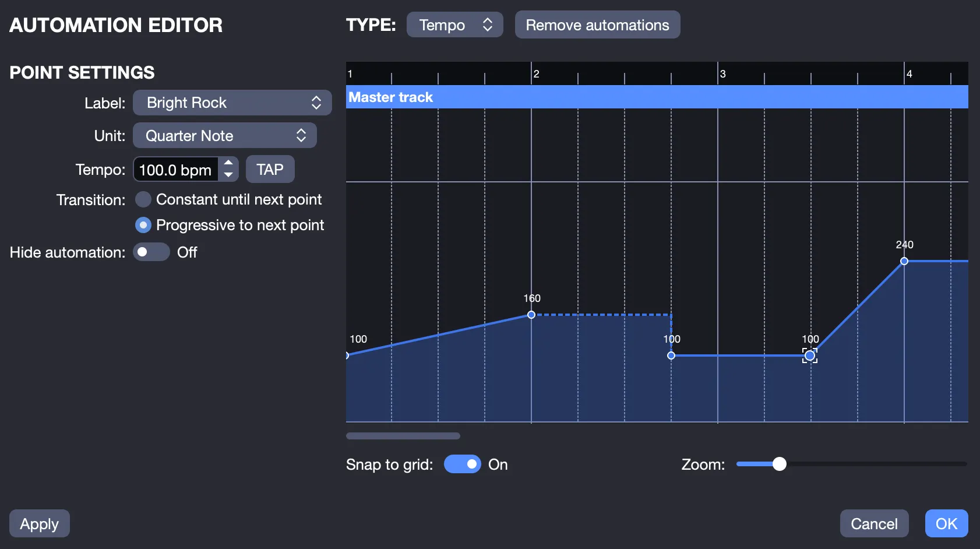The image size is (980, 549).
Task: Decrease tempo with the stepper down arrow
Action: [x=228, y=175]
